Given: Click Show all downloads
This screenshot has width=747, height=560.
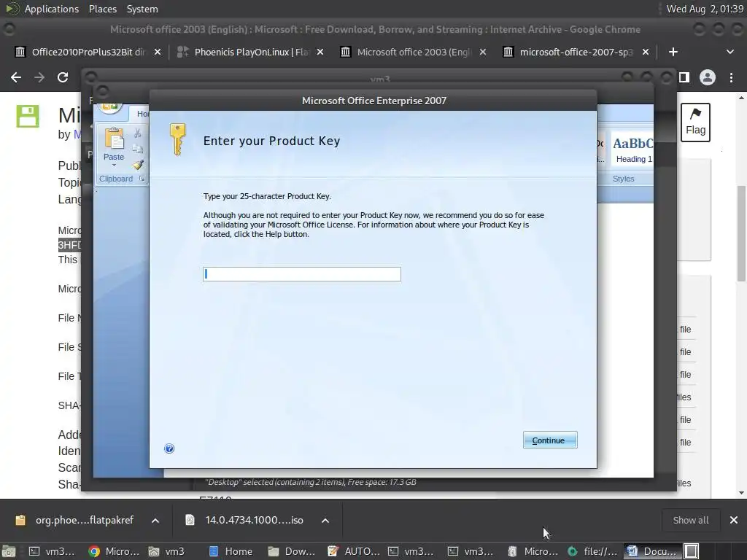Looking at the screenshot, I should coord(690,521).
